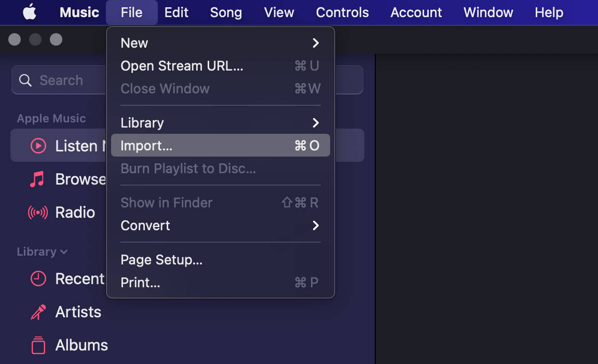
Task: Select Import… in the File menu
Action: coord(221,145)
